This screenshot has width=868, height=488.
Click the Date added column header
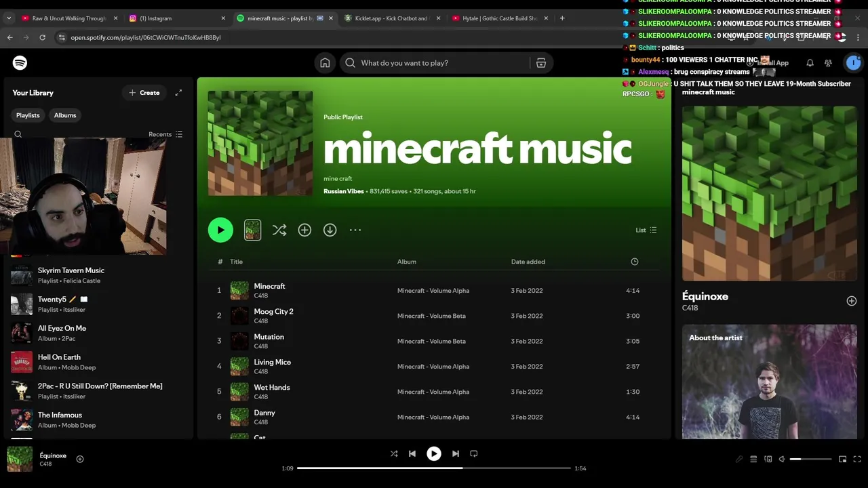(x=528, y=262)
